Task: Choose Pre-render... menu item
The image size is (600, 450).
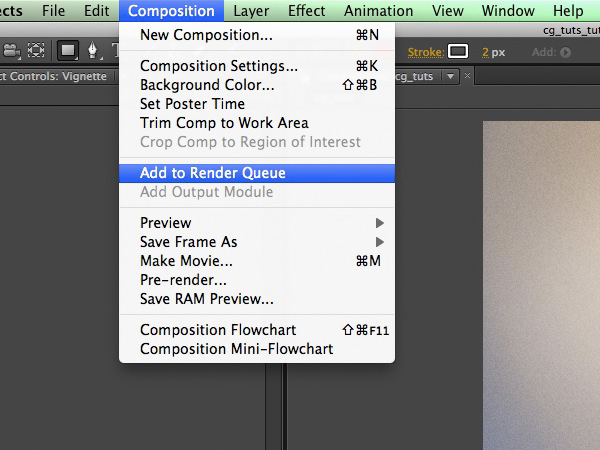Action: click(257, 280)
